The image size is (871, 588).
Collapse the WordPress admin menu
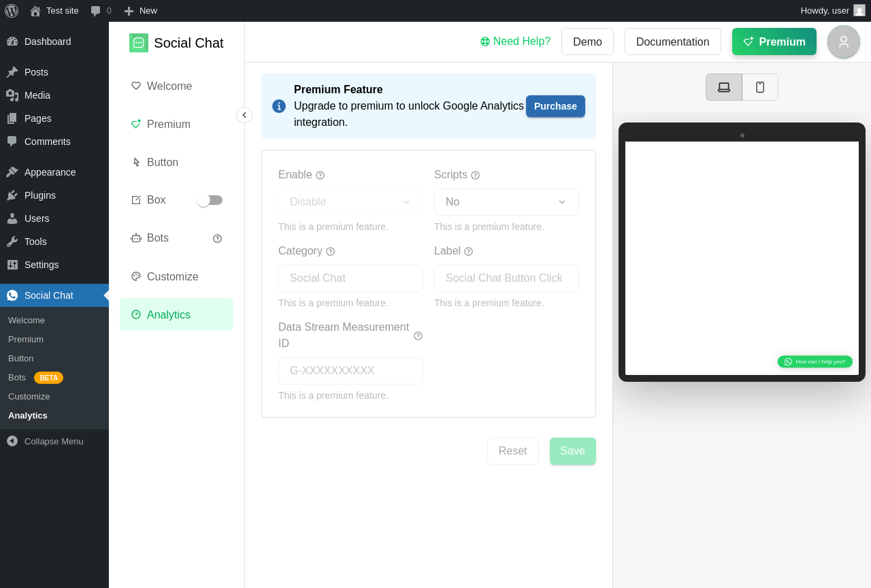click(x=46, y=441)
